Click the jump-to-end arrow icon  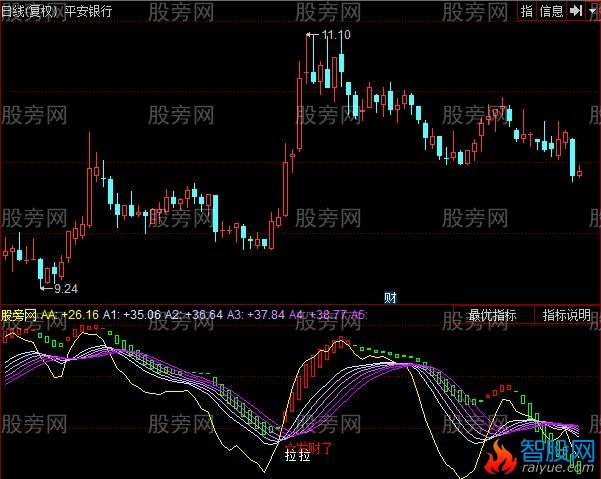[576, 11]
